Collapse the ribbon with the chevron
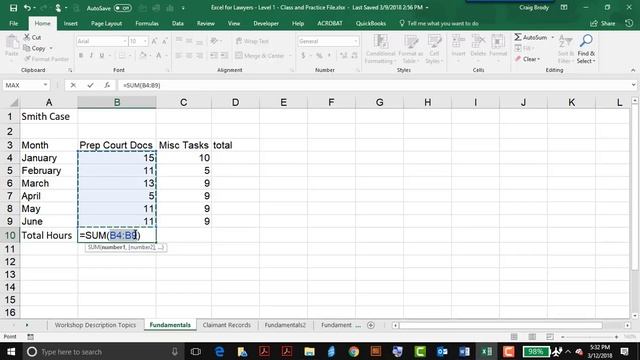The height and width of the screenshot is (360, 640). (633, 70)
